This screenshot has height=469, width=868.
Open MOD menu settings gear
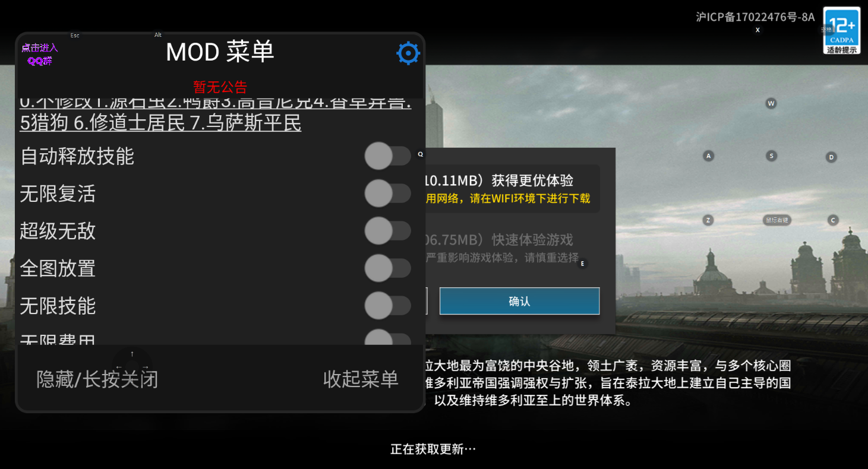[x=408, y=53]
